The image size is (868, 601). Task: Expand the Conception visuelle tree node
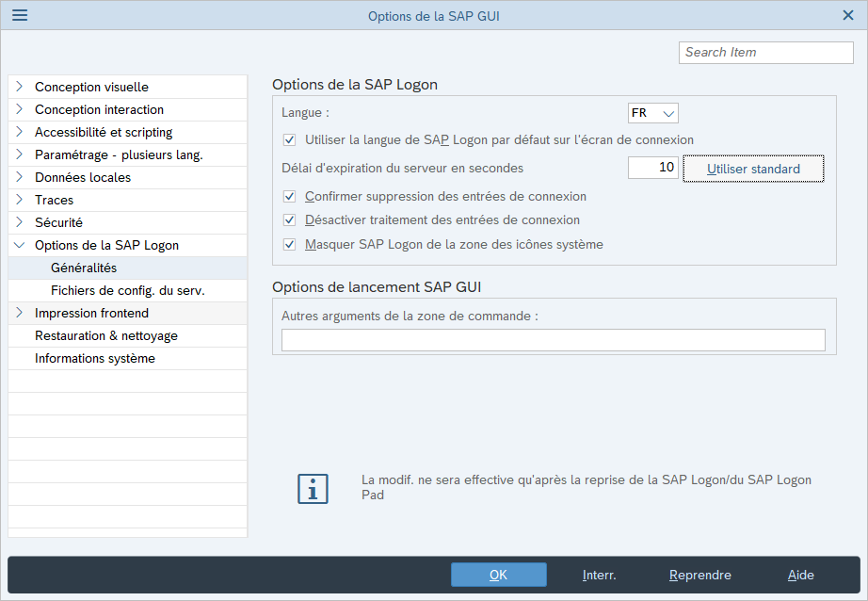click(20, 87)
